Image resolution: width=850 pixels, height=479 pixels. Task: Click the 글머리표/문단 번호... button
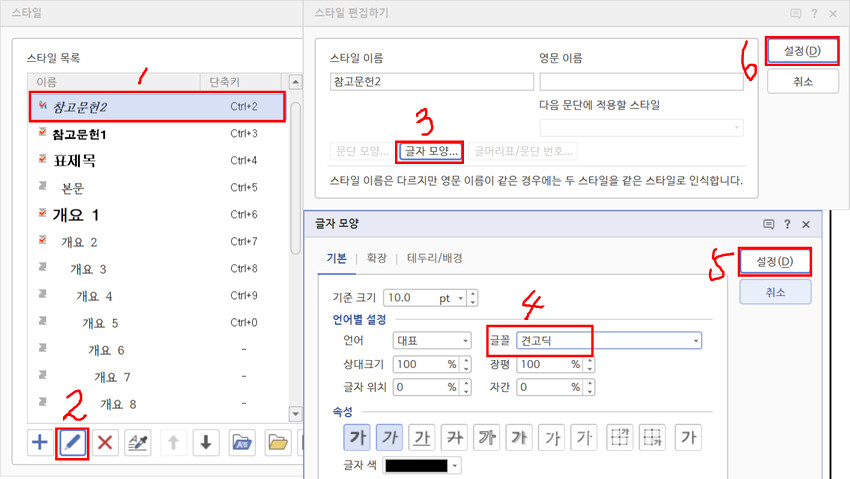coord(523,151)
